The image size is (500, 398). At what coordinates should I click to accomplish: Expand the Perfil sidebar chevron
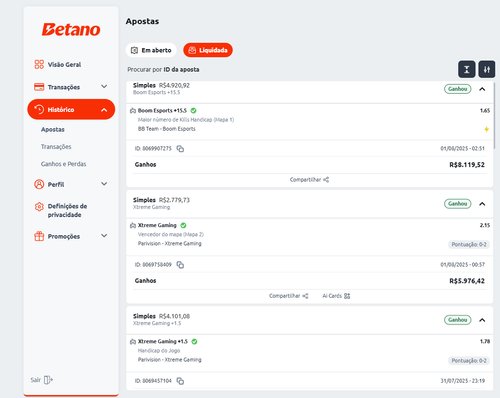pyautogui.click(x=104, y=184)
